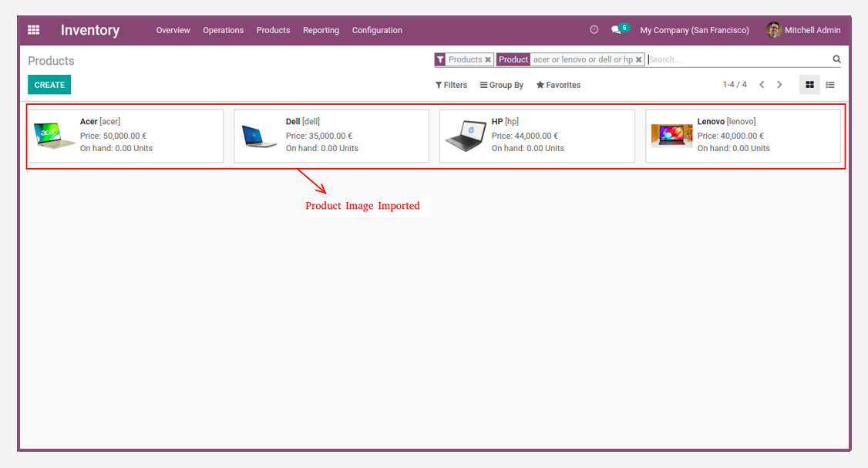Click Price: 44,000.00 € text
This screenshot has height=468, width=868.
click(x=525, y=136)
